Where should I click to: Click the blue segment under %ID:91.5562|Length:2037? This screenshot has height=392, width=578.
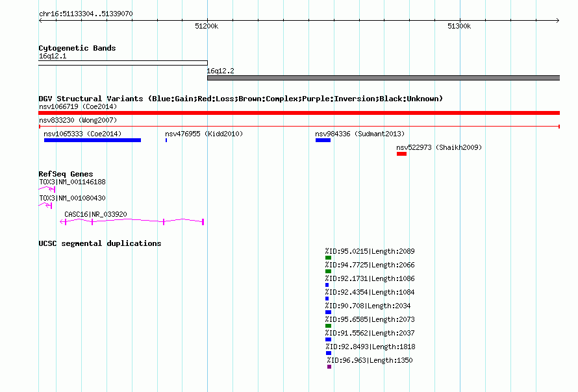[x=328, y=339]
